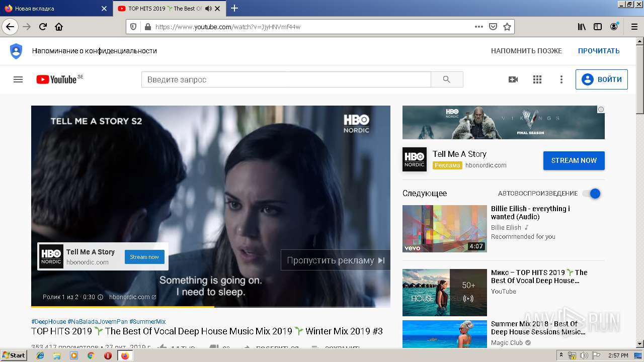Reload the current YouTube page
The width and height of the screenshot is (644, 362).
click(43, 27)
